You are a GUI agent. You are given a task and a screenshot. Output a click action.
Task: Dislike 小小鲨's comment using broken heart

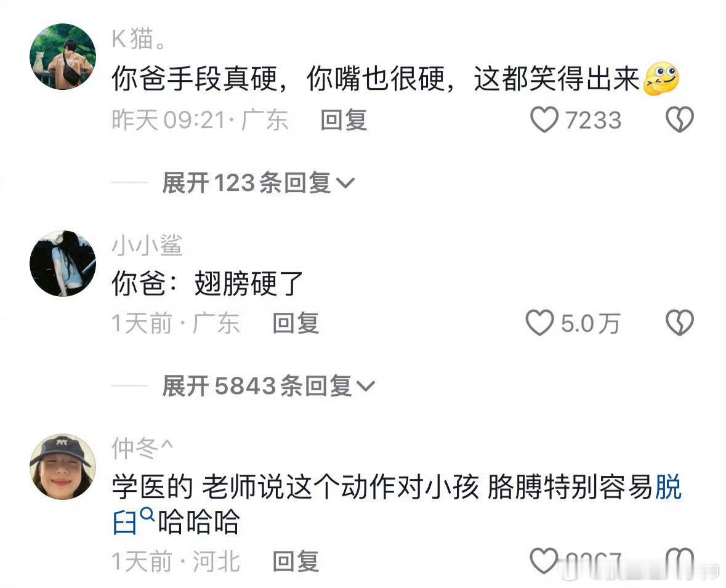pos(679,322)
